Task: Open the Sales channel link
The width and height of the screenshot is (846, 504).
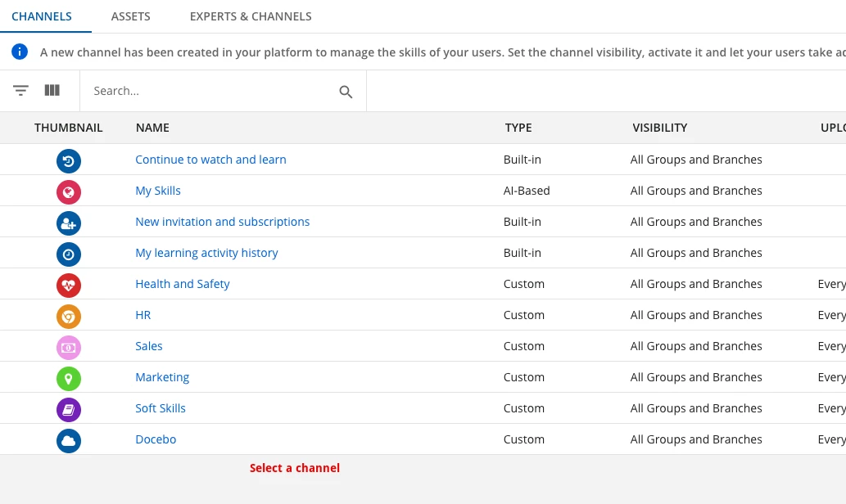Action: [149, 346]
